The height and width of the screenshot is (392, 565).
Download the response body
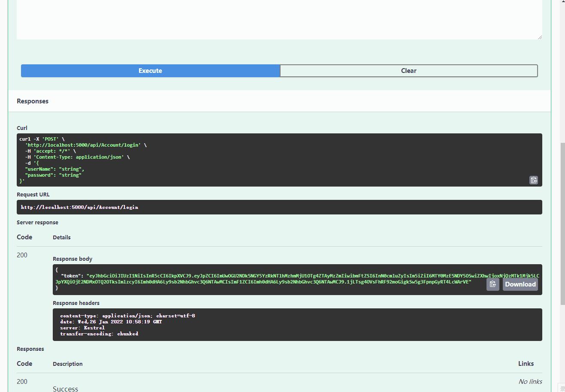(x=520, y=284)
